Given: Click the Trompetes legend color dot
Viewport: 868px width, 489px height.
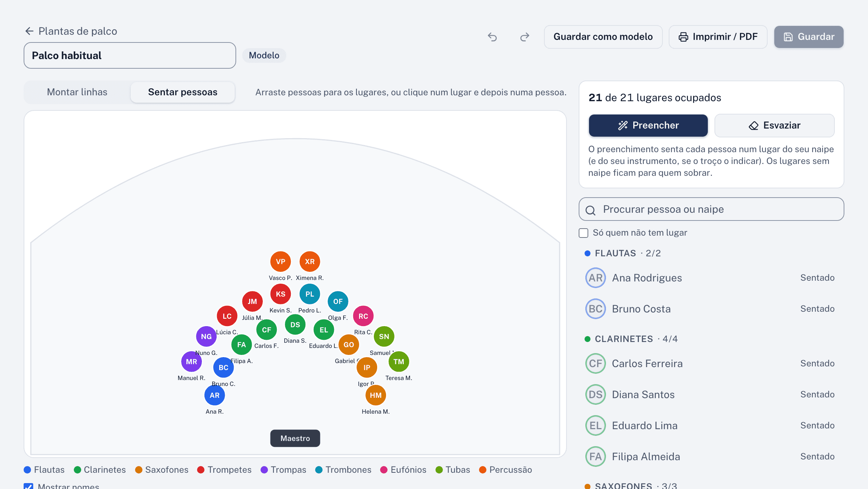Looking at the screenshot, I should pos(201,470).
